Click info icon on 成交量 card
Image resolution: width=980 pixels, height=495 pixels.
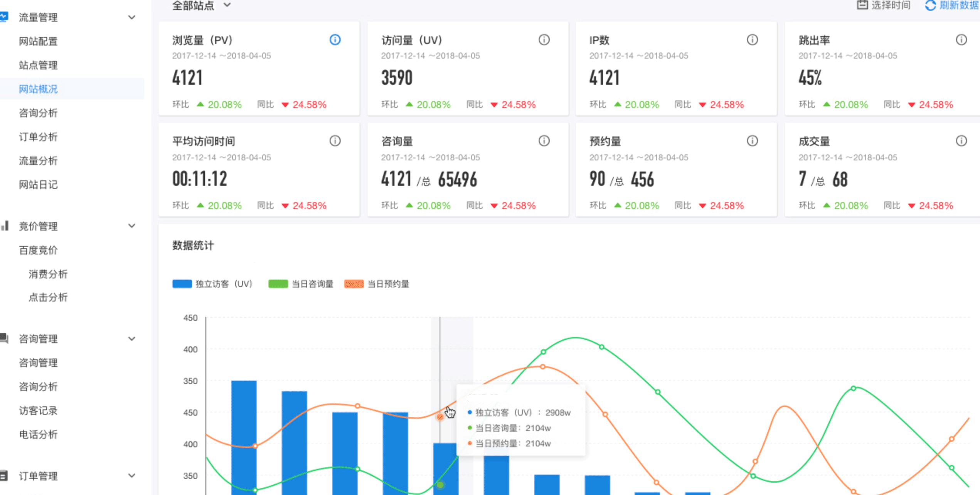[961, 141]
